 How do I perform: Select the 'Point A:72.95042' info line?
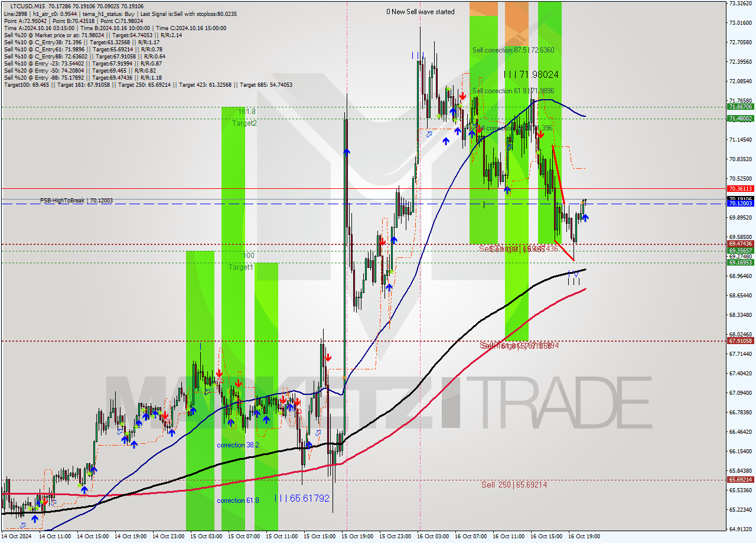point(74,21)
